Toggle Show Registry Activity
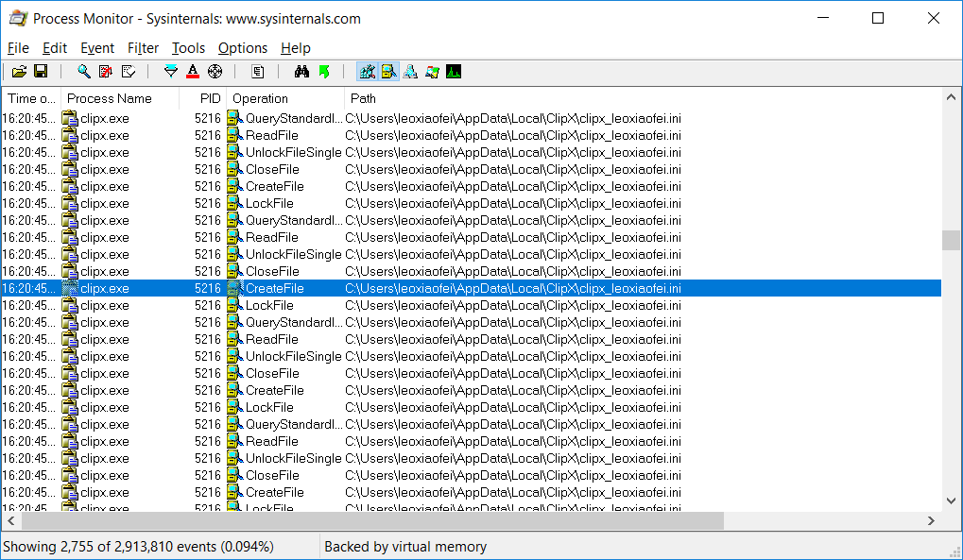Screen dimensions: 963x560 point(368,72)
